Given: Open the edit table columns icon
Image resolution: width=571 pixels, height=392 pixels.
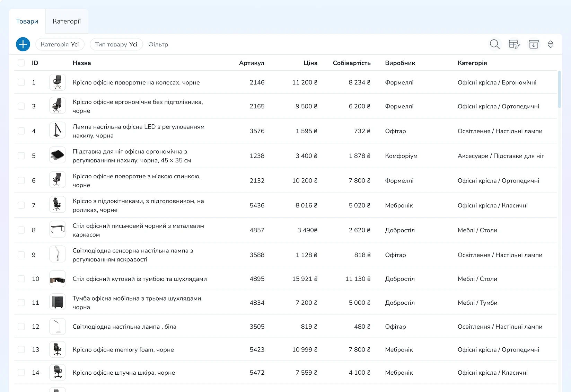Looking at the screenshot, I should click(514, 44).
